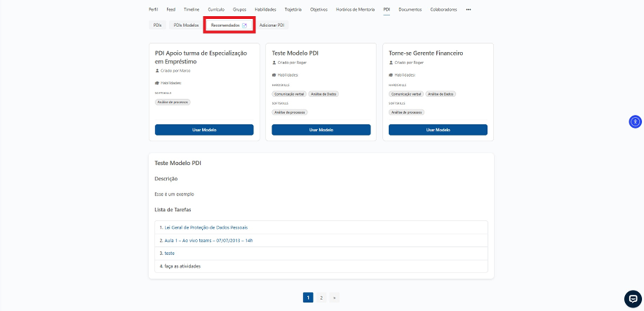The image size is (644, 311).
Task: Open the Colaboradores tab
Action: [x=443, y=9]
